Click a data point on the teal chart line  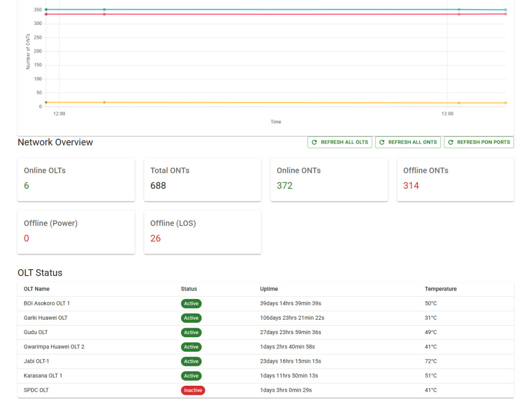pos(104,9)
